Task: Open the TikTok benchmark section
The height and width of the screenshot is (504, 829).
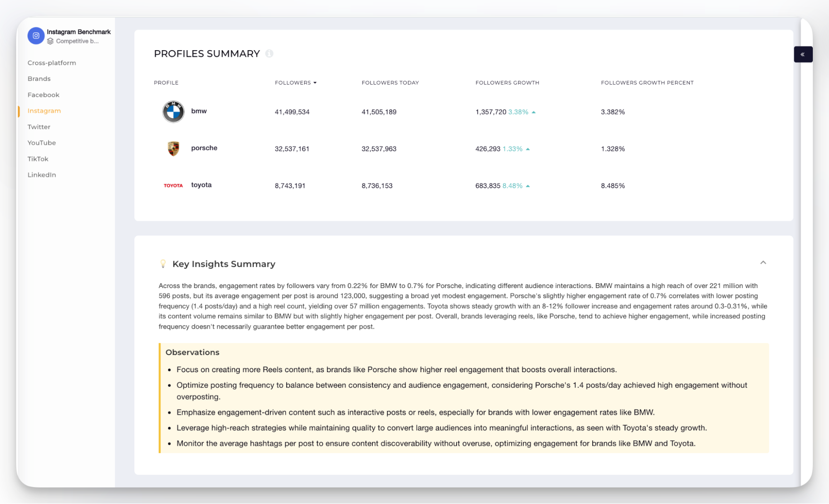Action: tap(37, 159)
